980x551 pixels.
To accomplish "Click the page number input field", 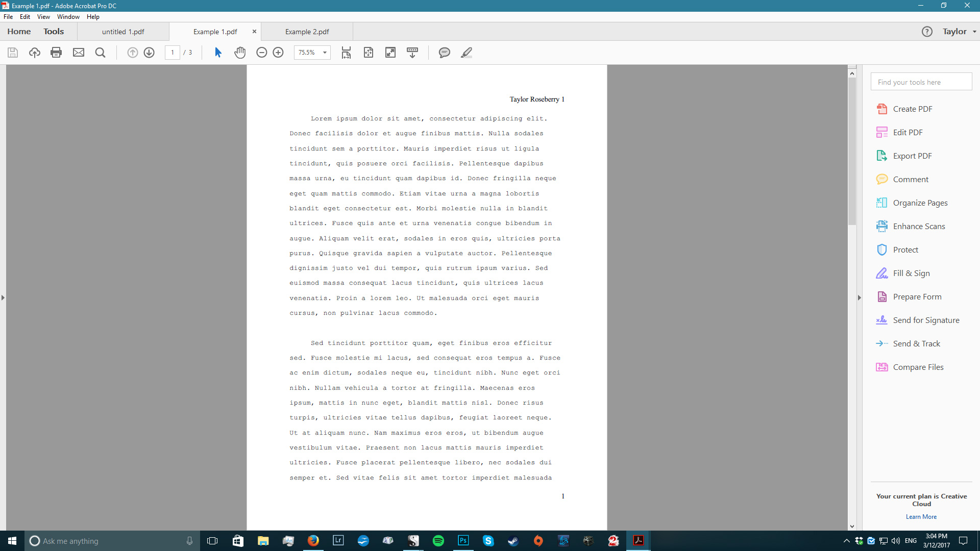I will pyautogui.click(x=173, y=53).
